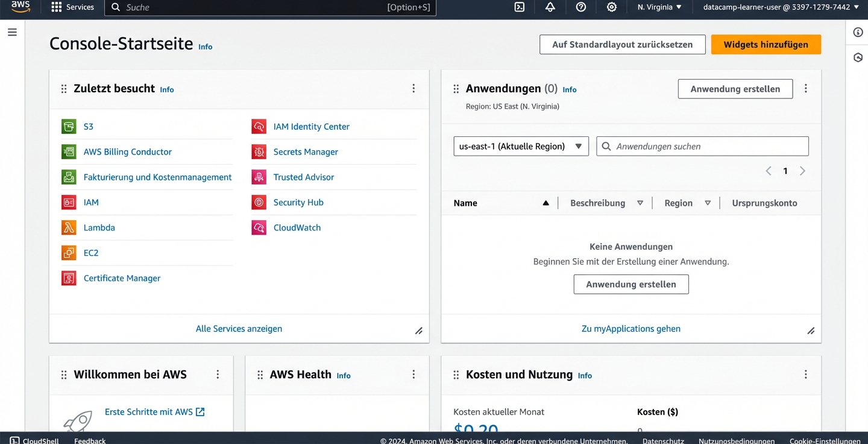
Task: Launch CloudShell from the top bar
Action: (x=520, y=7)
